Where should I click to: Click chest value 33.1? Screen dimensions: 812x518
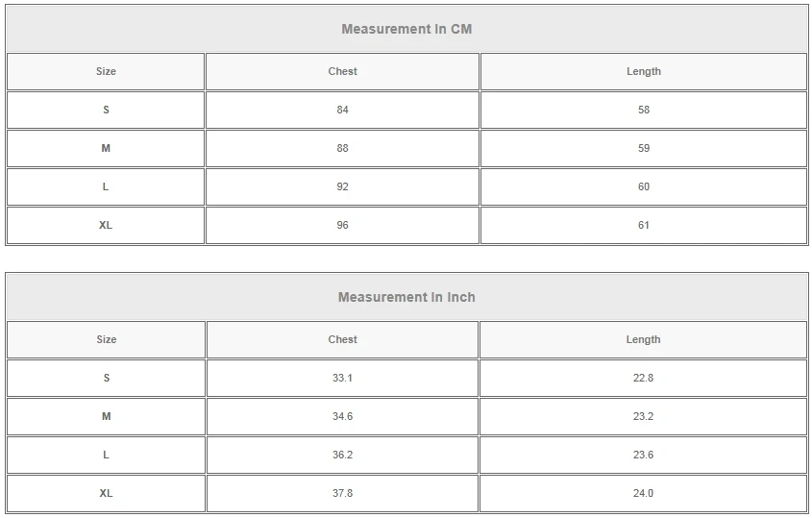pyautogui.click(x=342, y=378)
